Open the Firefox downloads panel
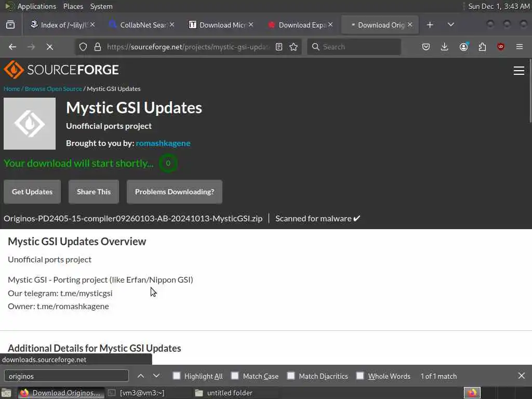The height and width of the screenshot is (399, 532). point(445,47)
